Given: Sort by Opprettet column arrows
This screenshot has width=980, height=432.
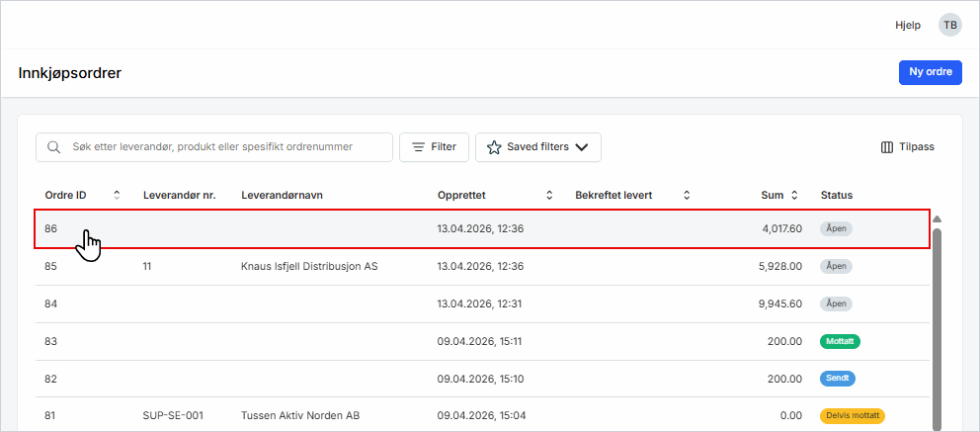Looking at the screenshot, I should point(549,195).
